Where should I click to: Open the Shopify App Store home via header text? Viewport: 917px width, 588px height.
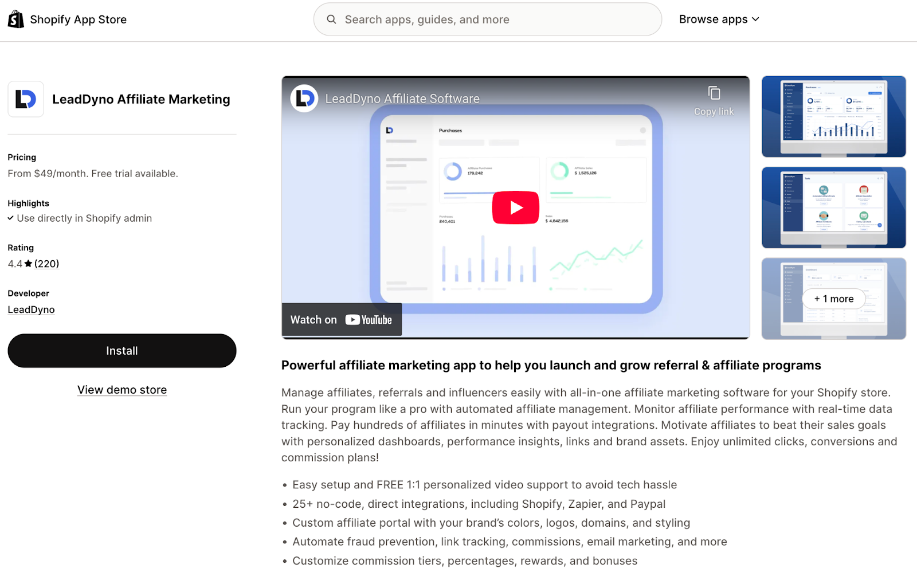[78, 18]
